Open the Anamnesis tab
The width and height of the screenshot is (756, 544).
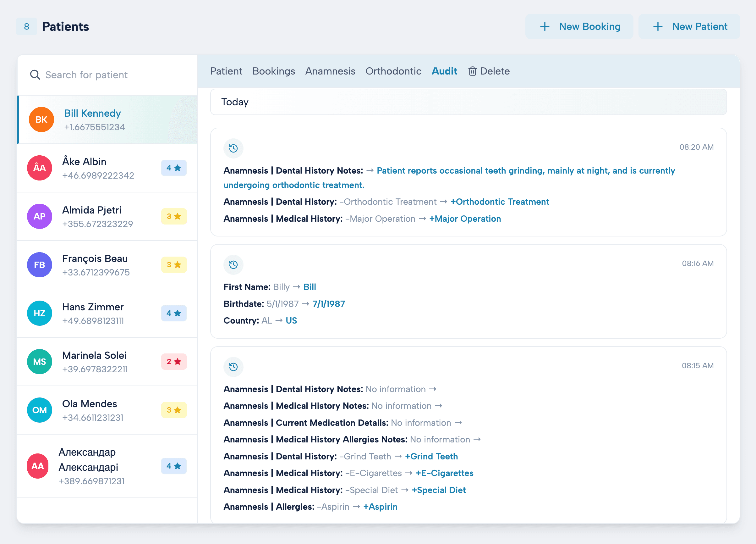(330, 71)
